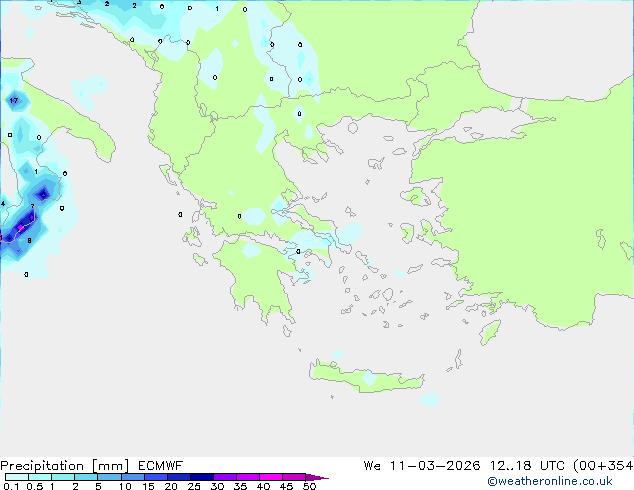This screenshot has height=490, width=634.
Task: Click the '12..18 UTC' time range text
Action: click(526, 466)
